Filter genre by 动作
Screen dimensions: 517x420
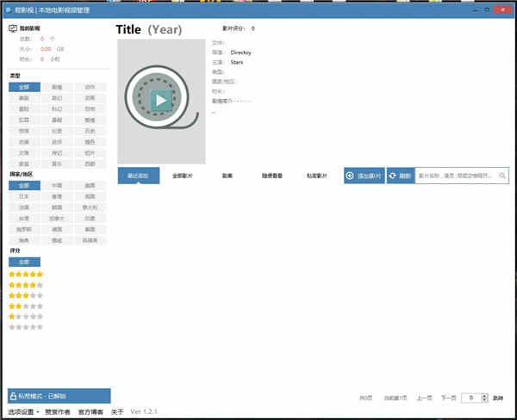click(90, 87)
